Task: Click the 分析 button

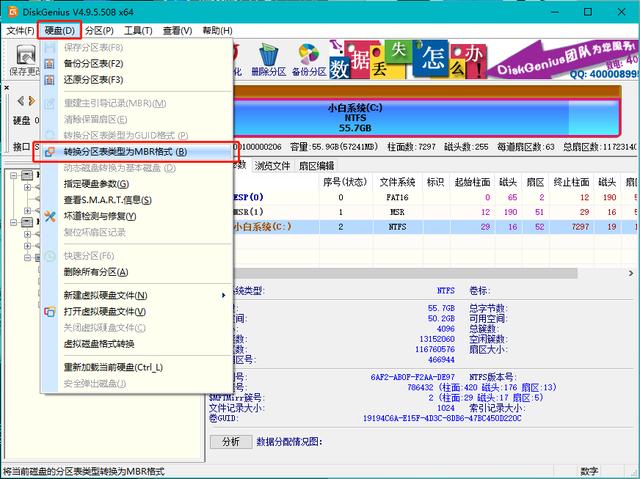Action: (231, 441)
